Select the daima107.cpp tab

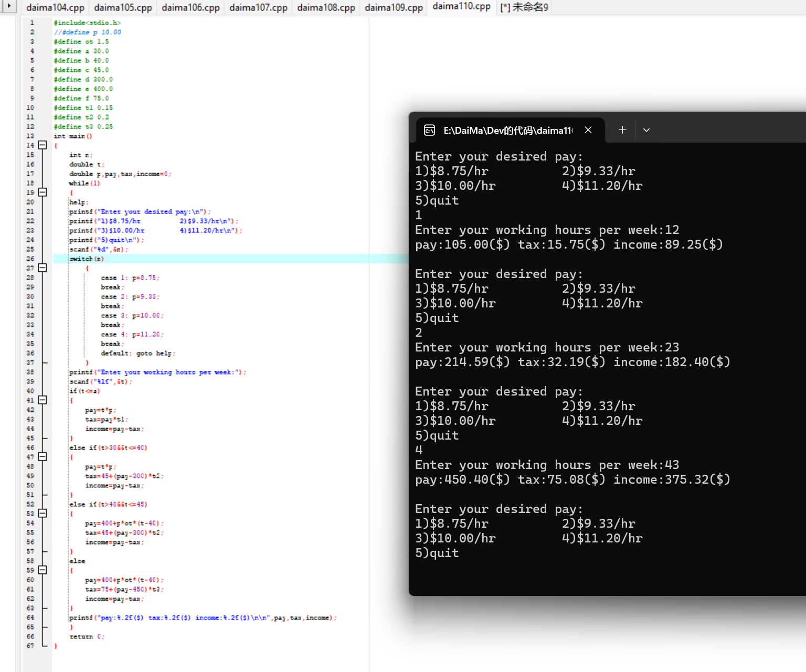pyautogui.click(x=258, y=7)
